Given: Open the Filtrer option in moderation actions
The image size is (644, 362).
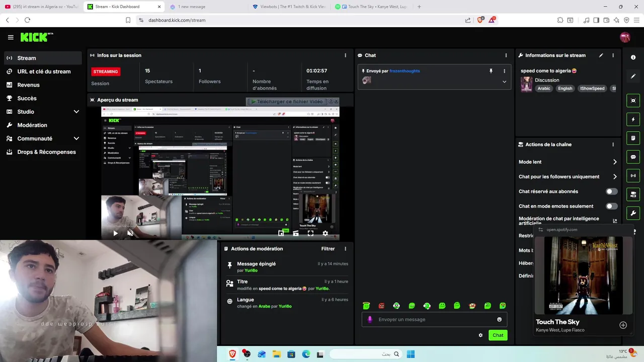Looking at the screenshot, I should [x=328, y=249].
